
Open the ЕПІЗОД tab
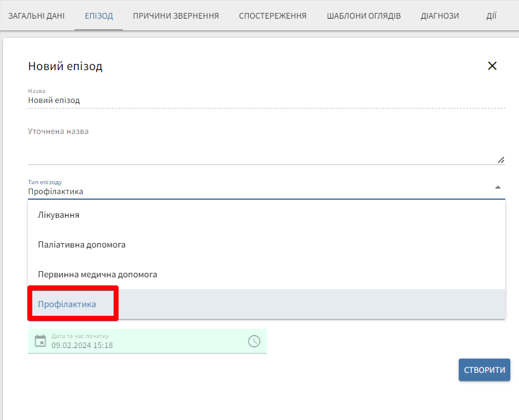tap(99, 16)
